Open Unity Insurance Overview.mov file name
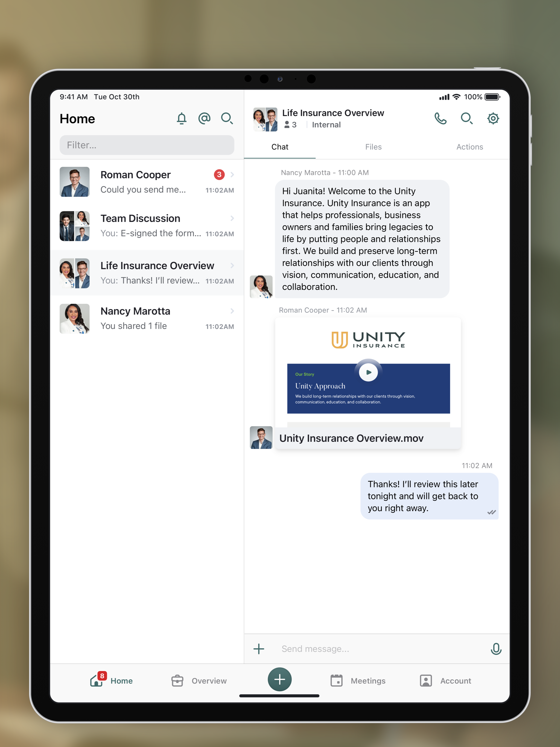 pos(351,438)
